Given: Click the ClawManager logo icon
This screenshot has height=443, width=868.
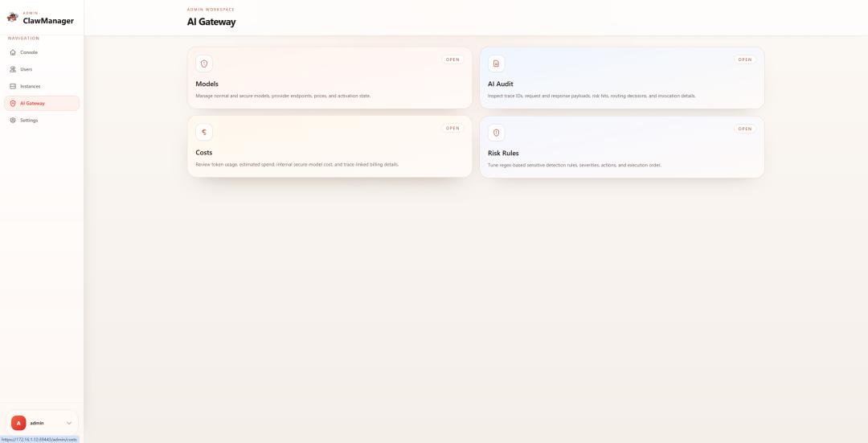Looking at the screenshot, I should 12,18.
